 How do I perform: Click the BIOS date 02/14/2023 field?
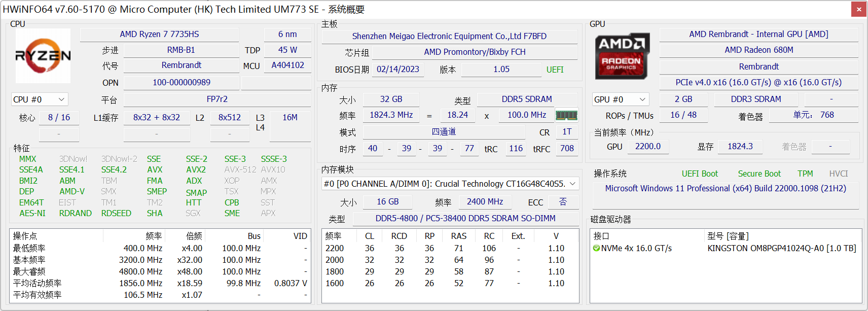[398, 69]
